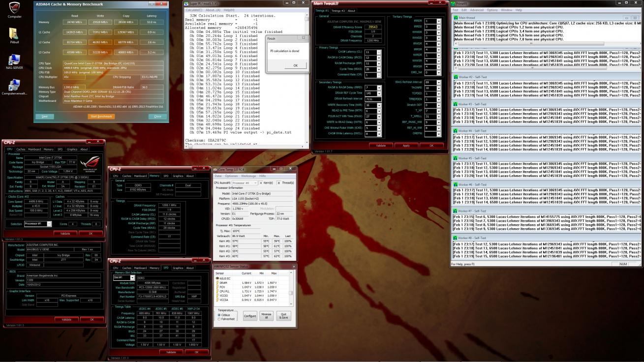Open Advanced menu in Prime95

click(477, 10)
